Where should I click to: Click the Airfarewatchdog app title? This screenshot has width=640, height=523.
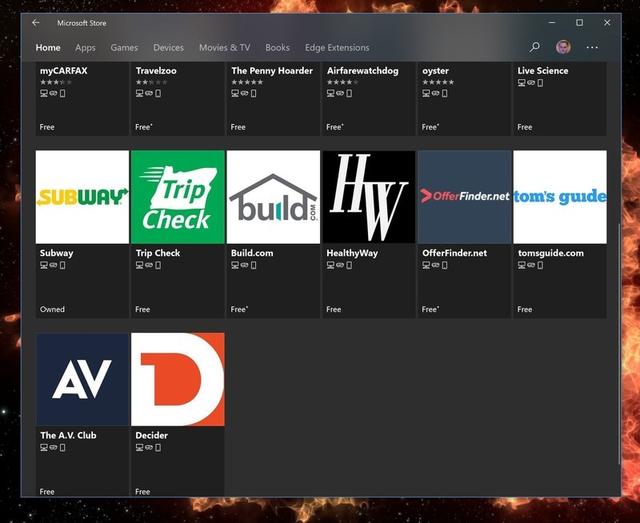362,71
